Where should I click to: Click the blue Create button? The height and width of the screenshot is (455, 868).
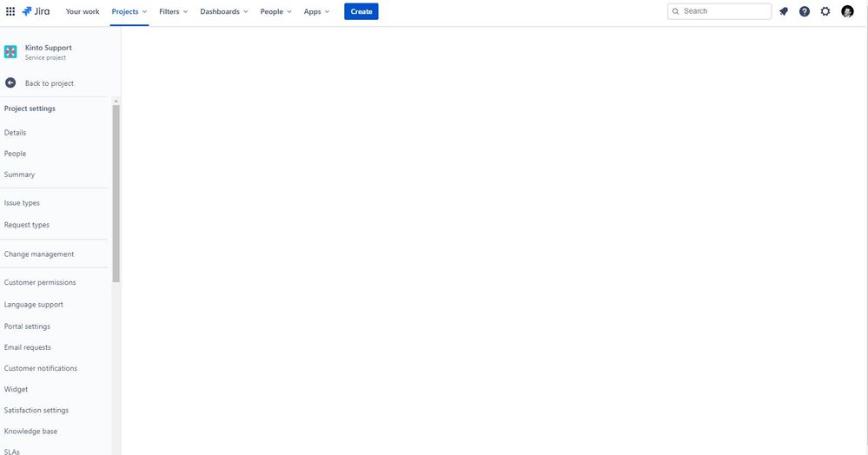[x=361, y=11]
